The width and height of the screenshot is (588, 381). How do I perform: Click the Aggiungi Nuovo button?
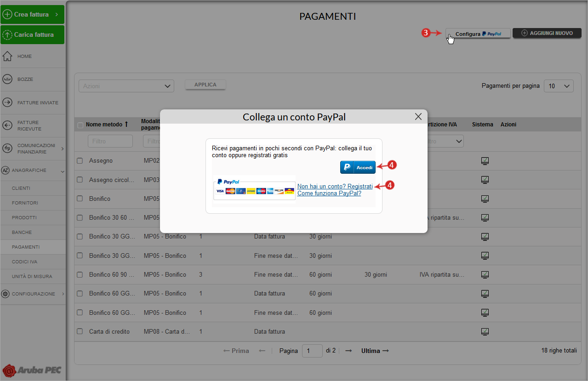[x=547, y=34]
